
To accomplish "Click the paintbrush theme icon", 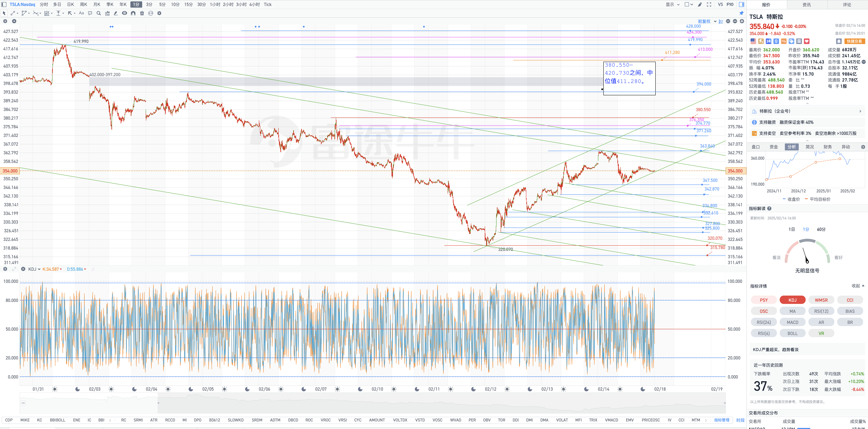I will coord(700,4).
